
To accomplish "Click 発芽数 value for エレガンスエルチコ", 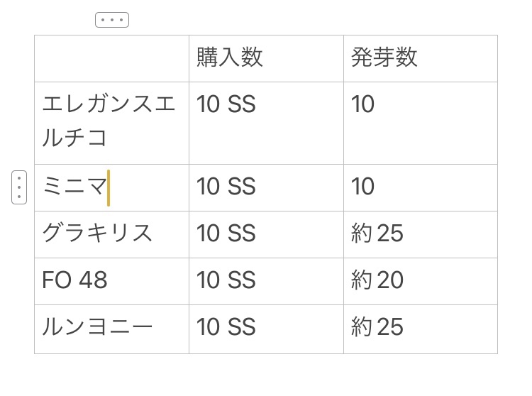I will pyautogui.click(x=363, y=105).
